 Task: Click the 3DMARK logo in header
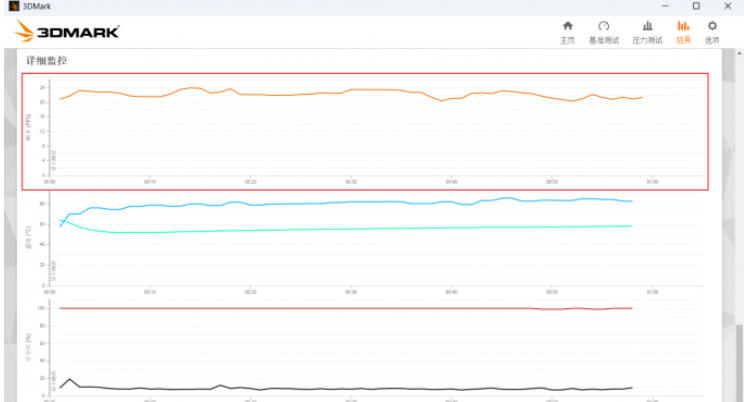tap(67, 32)
